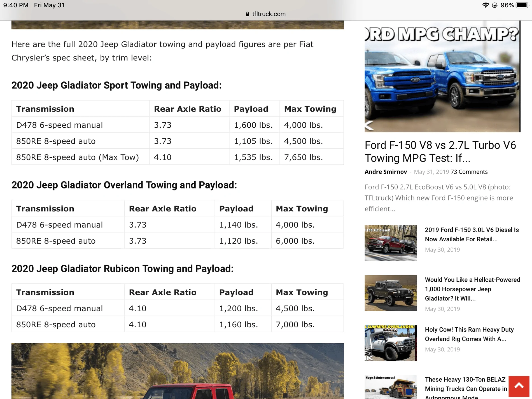The image size is (532, 399).
Task: Click the 6,000 lbs. Overland towing cell
Action: [307, 241]
